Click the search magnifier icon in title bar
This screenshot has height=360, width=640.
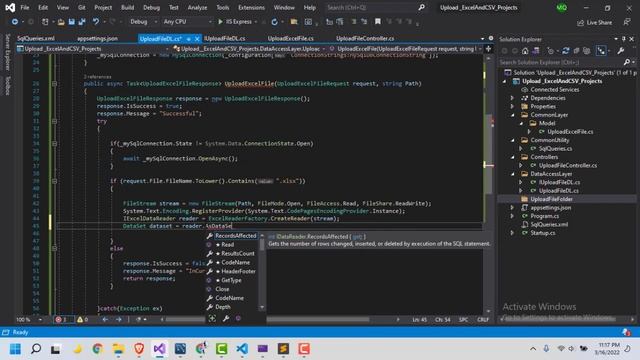click(421, 7)
